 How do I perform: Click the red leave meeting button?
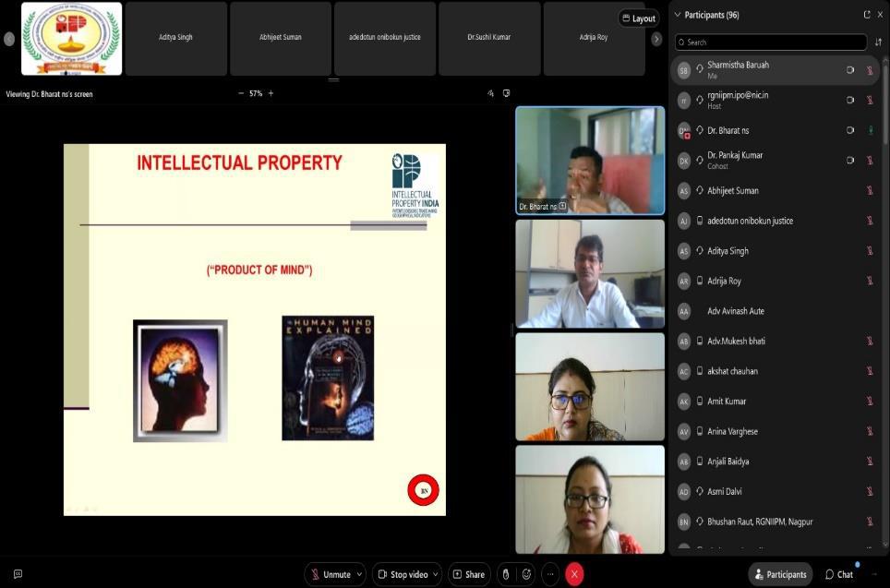coord(574,574)
